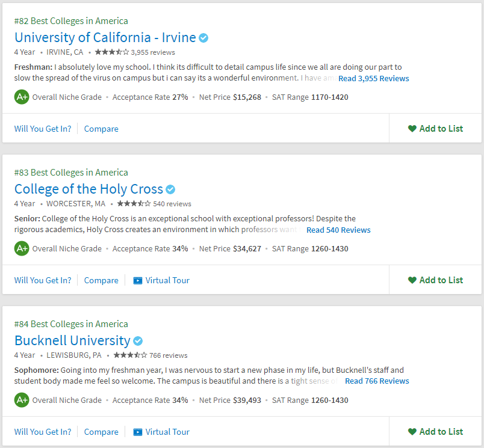This screenshot has height=448, width=484.
Task: Click A+ grade badge for UC Irvine
Action: [22, 97]
